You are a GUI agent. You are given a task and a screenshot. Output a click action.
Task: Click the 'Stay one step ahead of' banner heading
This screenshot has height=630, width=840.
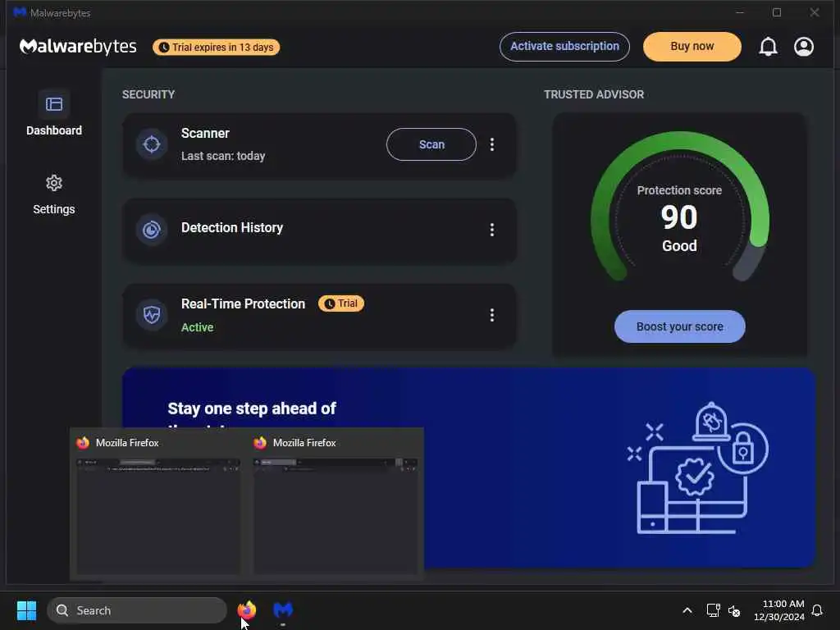(252, 409)
